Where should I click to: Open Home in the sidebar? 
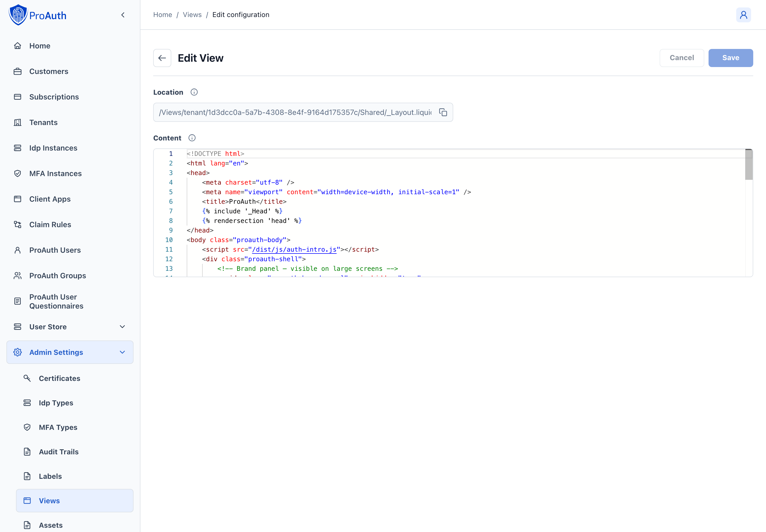[x=70, y=46]
